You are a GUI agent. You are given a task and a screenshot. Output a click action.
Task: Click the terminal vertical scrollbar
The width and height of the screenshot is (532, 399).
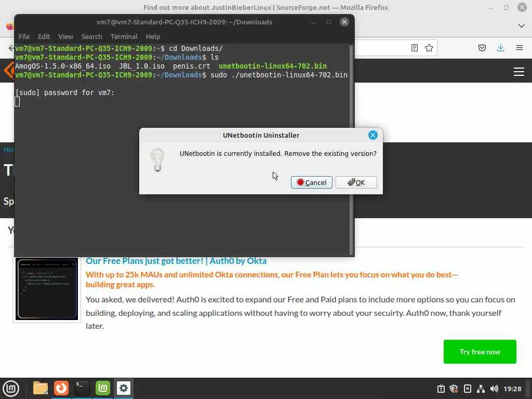point(351,149)
